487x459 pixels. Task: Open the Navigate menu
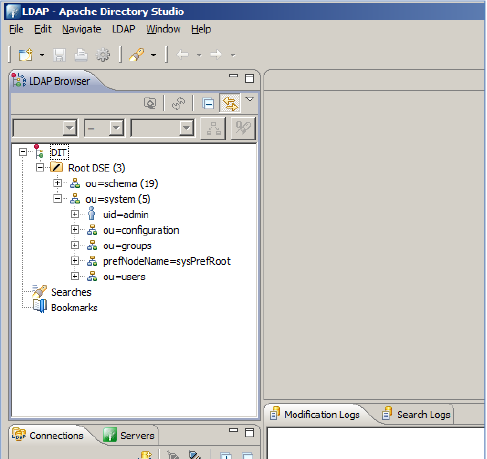pos(82,29)
